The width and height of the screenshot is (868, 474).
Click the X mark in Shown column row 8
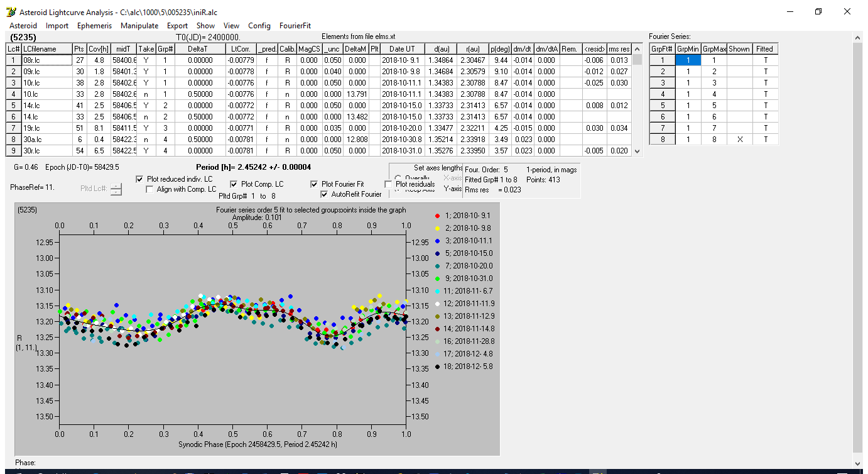(x=739, y=140)
